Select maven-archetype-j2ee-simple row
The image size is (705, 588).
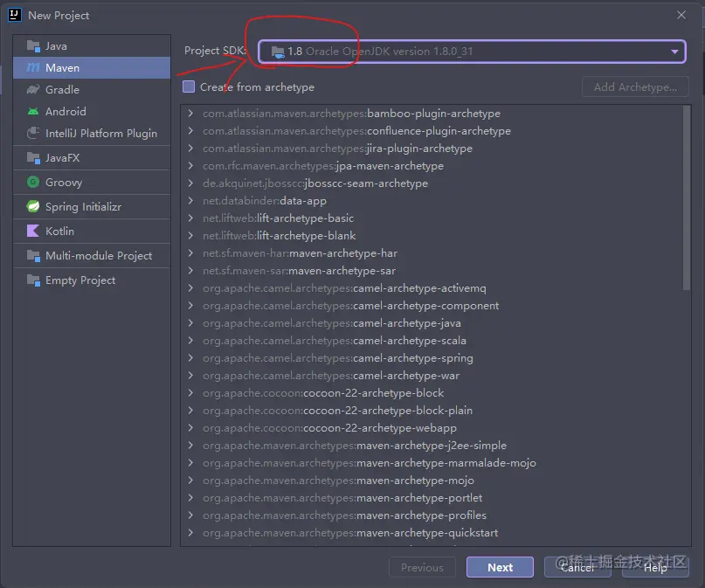432,446
